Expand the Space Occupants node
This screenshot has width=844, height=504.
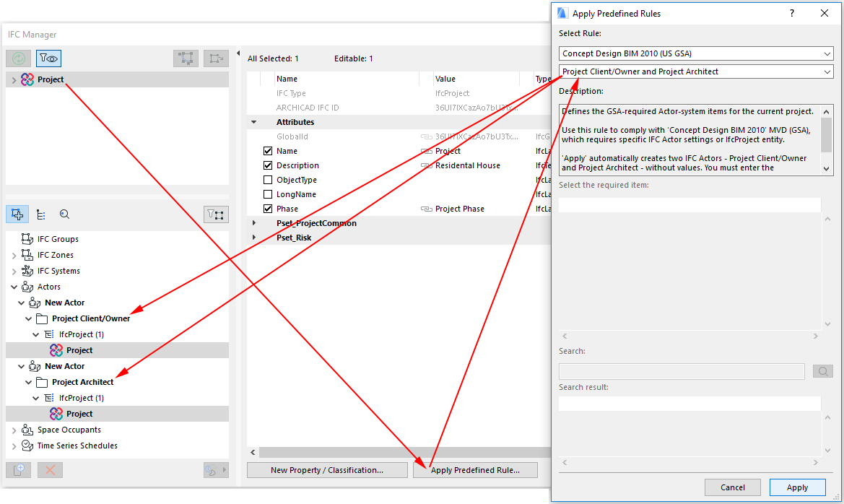(14, 430)
